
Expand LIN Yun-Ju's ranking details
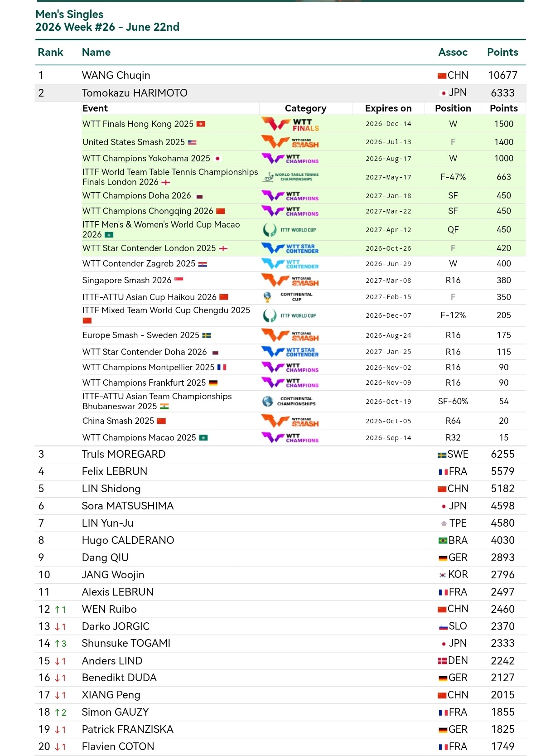point(280,523)
